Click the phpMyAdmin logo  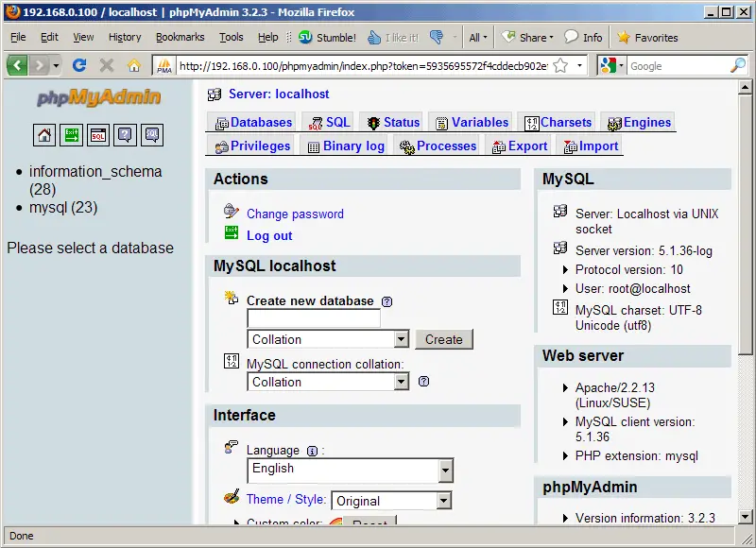click(98, 97)
